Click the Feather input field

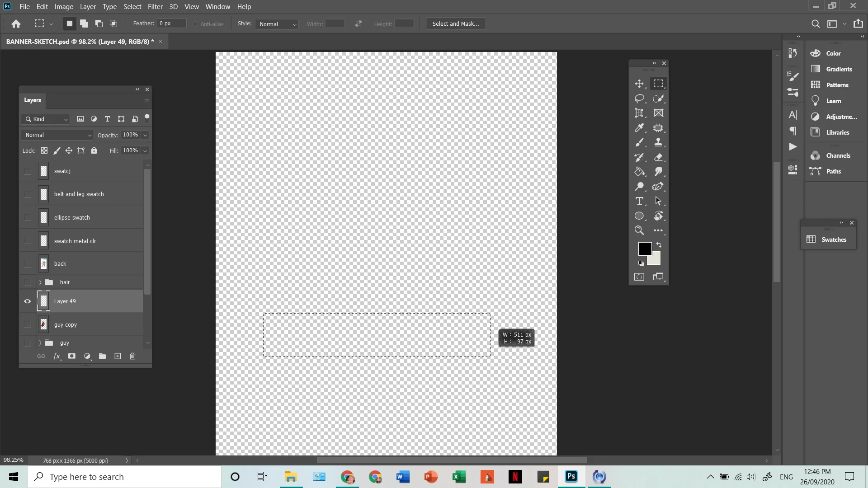click(172, 23)
